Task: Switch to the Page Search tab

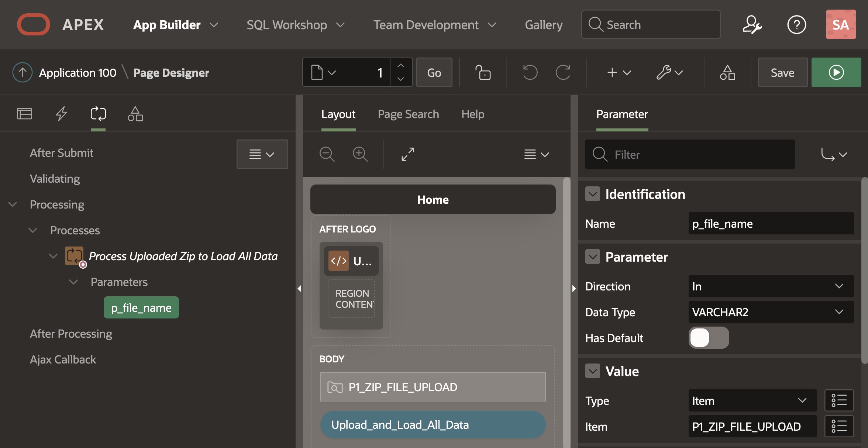Action: pyautogui.click(x=408, y=114)
